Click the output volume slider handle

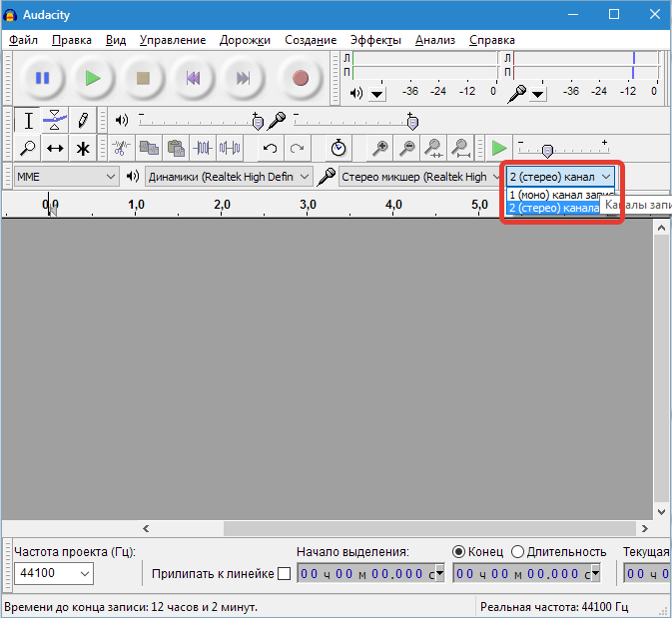pos(258,122)
